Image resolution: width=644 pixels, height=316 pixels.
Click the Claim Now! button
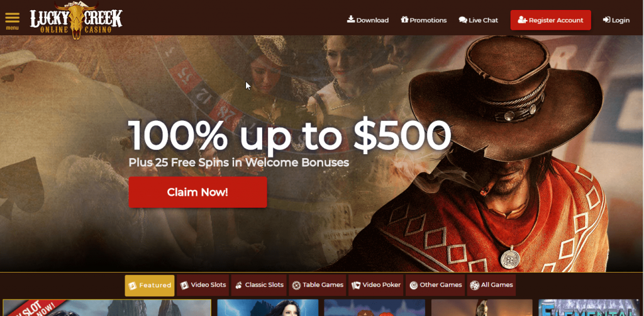click(197, 193)
